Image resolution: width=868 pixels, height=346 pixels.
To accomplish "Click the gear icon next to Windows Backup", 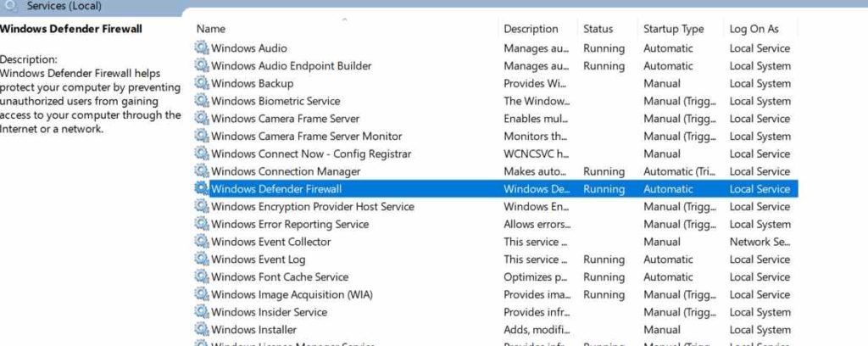I will (202, 83).
